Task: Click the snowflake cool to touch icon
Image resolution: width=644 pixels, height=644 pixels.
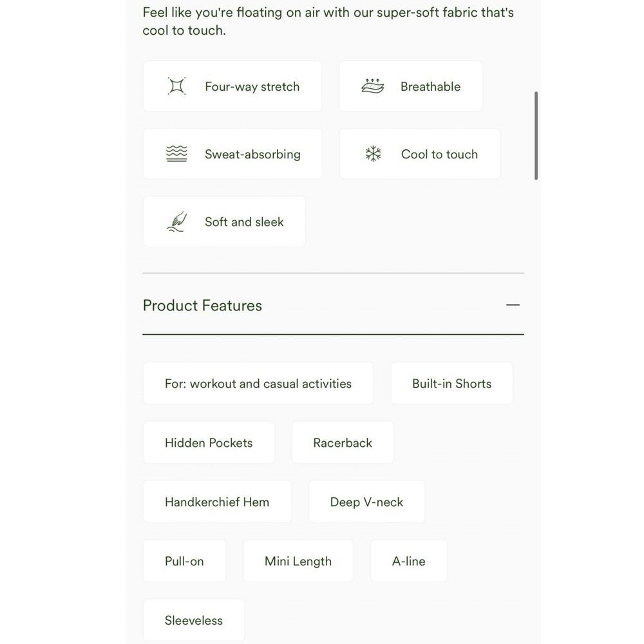Action: (373, 154)
